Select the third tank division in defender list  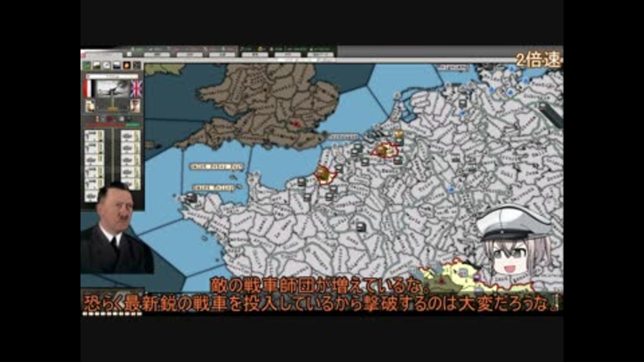pyautogui.click(x=131, y=160)
